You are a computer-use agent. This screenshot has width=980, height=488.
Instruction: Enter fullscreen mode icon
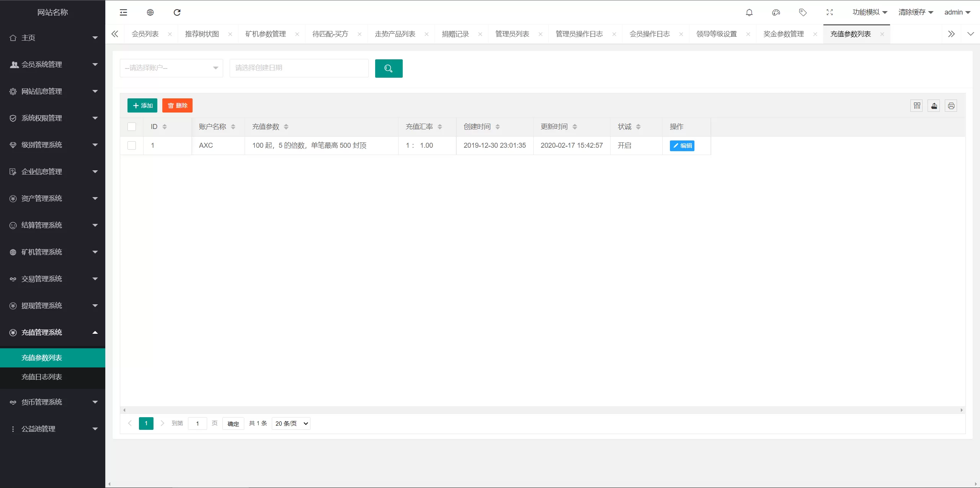(830, 12)
